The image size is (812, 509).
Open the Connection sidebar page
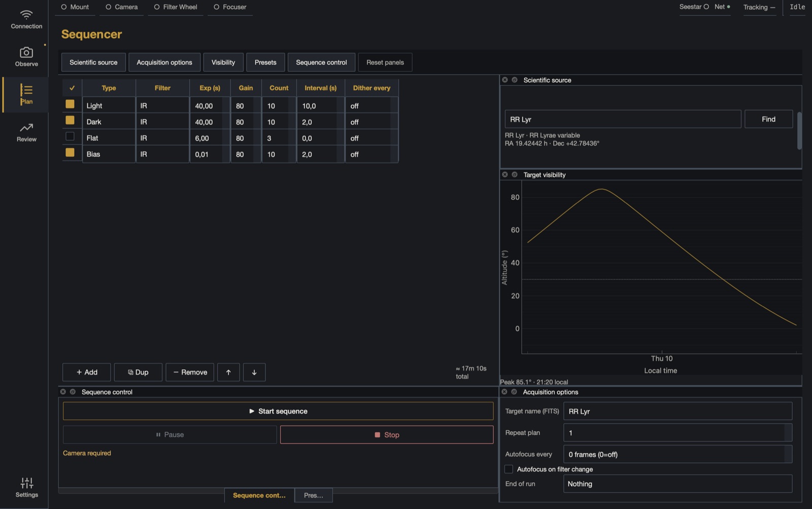[x=26, y=19]
